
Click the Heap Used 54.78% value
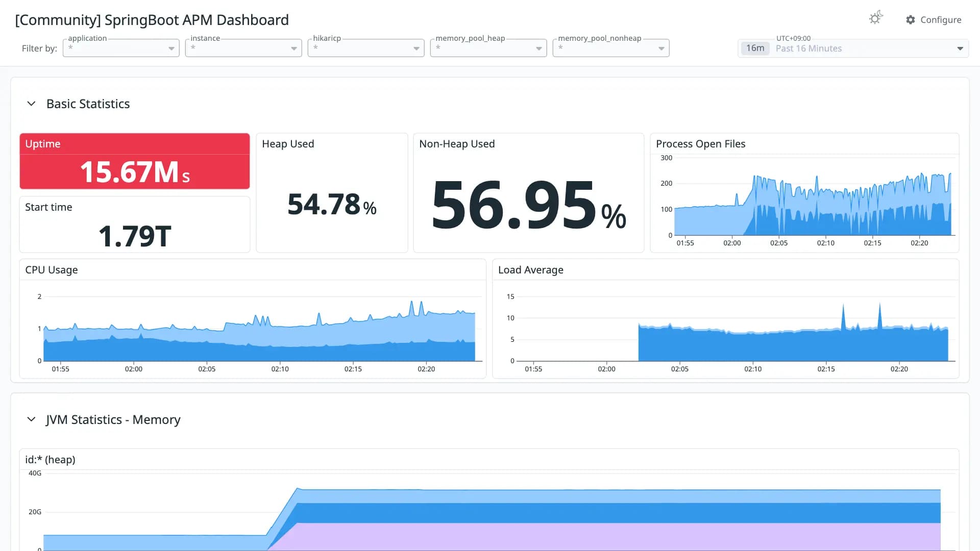[x=332, y=205]
